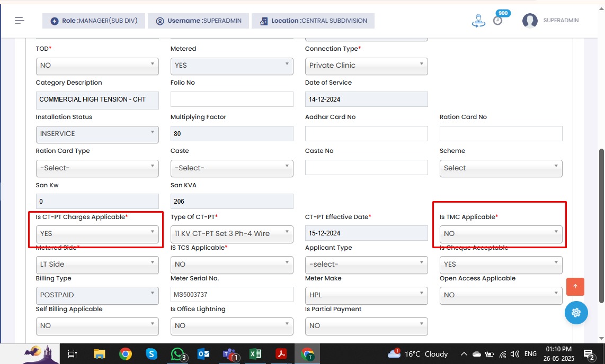Viewport: 605px width, 364px height.
Task: Click the user location icon near the 900 timer
Action: pyautogui.click(x=478, y=21)
